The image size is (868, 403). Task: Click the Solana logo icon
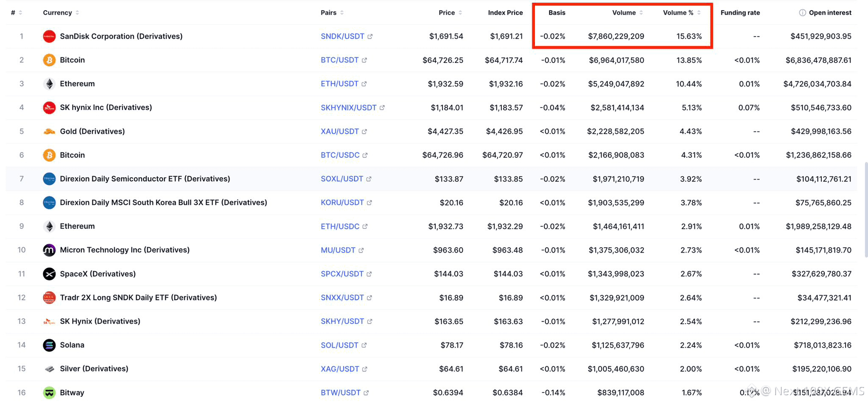click(49, 345)
